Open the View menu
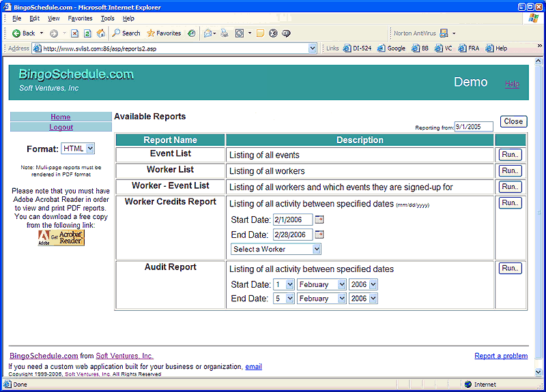546x392 pixels. click(53, 18)
